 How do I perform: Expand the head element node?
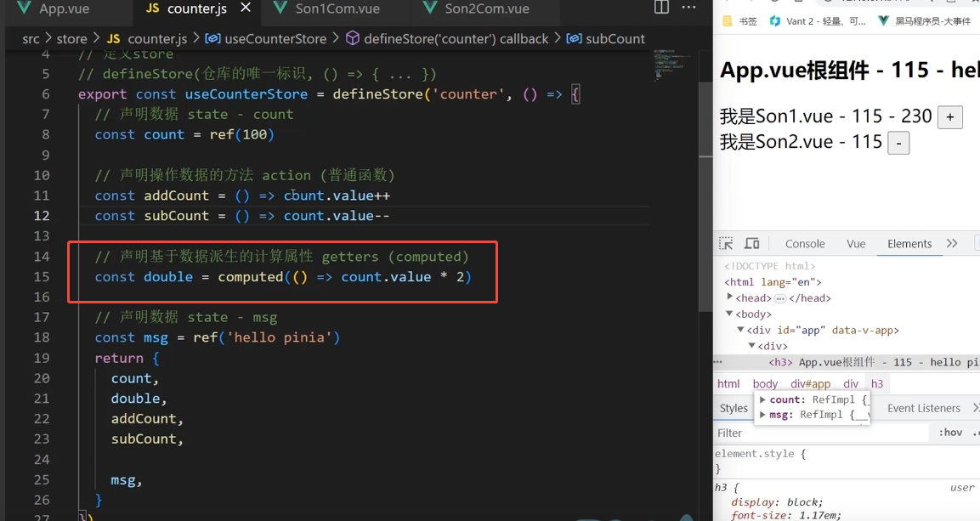point(729,297)
